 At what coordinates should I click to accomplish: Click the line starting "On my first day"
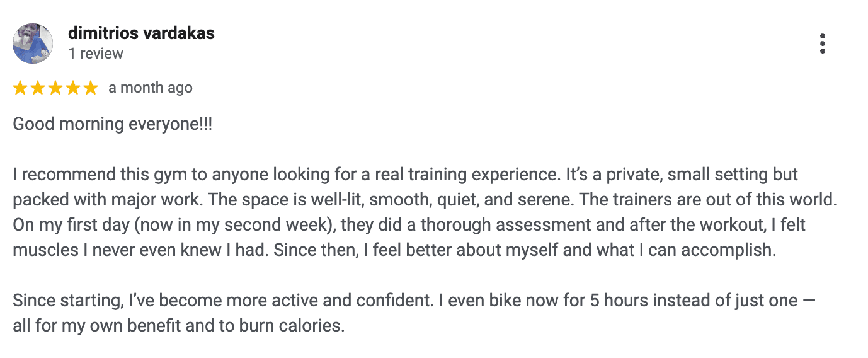pos(409,225)
